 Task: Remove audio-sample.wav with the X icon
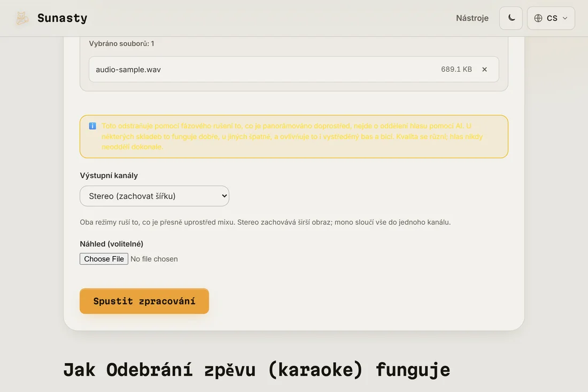[484, 70]
